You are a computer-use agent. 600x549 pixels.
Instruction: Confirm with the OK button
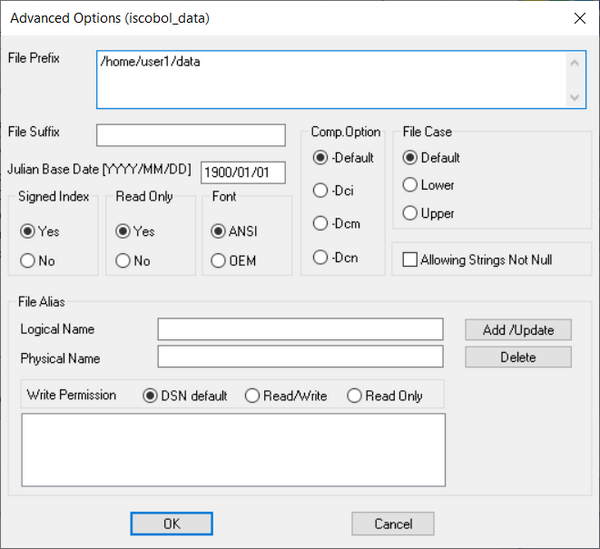coord(171,524)
